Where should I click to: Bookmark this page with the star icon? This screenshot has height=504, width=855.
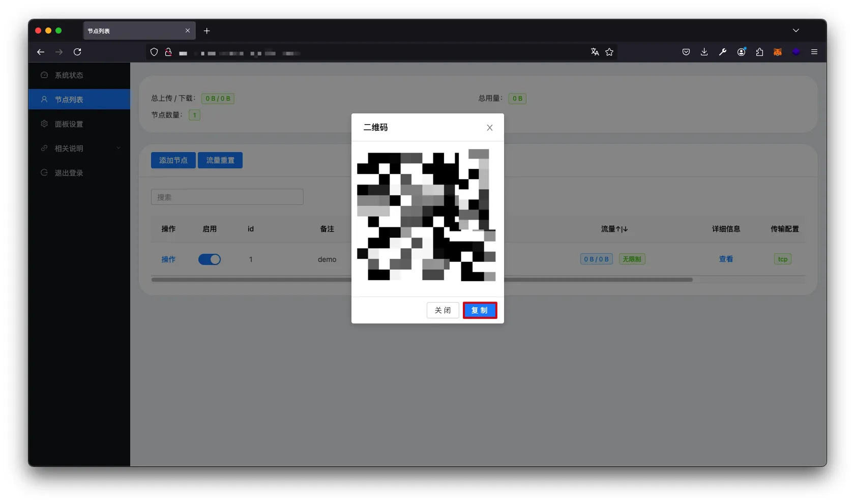(609, 52)
